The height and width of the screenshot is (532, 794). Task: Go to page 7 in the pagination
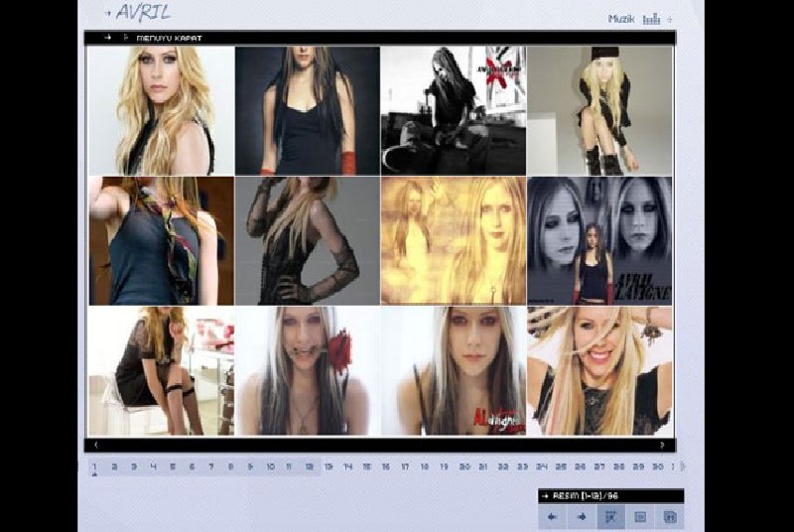point(211,466)
